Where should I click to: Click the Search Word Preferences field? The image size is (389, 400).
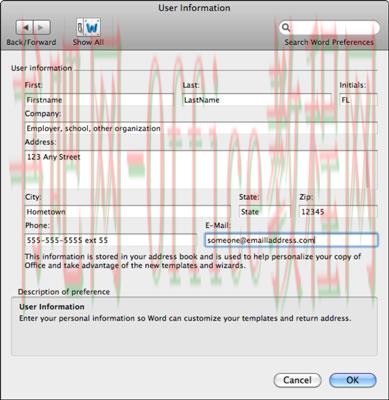[329, 27]
